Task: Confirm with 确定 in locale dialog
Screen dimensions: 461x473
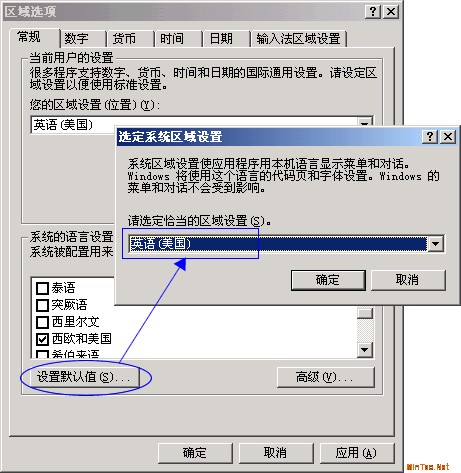Action: pos(328,280)
